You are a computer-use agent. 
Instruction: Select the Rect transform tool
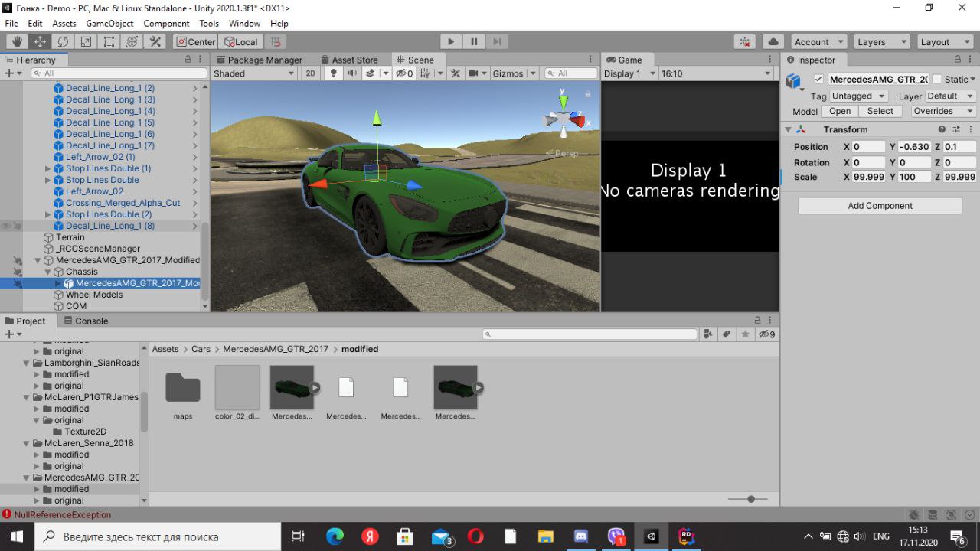(109, 42)
